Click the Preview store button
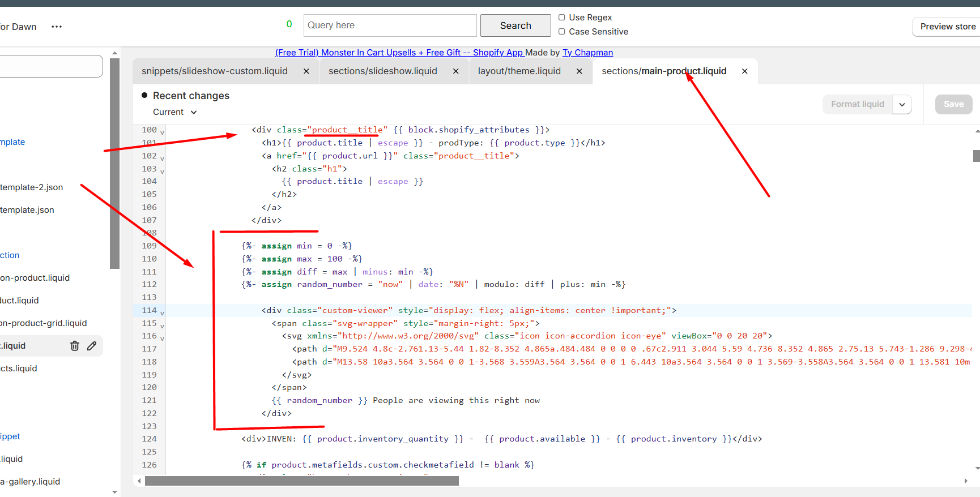Image resolution: width=980 pixels, height=497 pixels. [948, 27]
